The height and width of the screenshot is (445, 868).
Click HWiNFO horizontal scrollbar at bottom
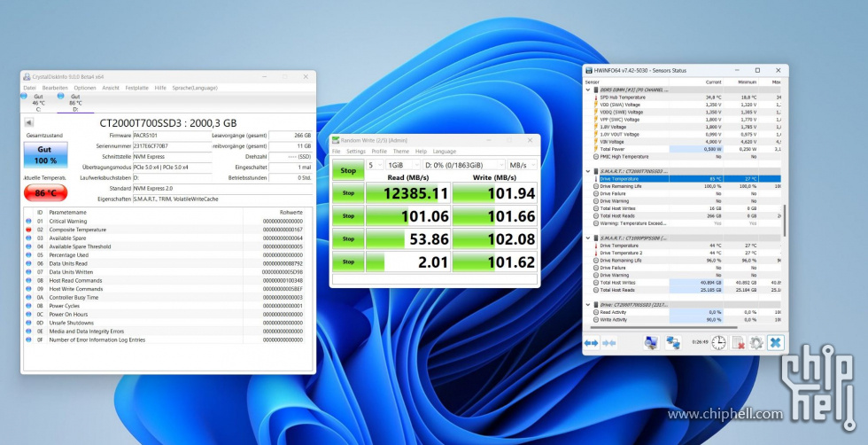tap(663, 327)
